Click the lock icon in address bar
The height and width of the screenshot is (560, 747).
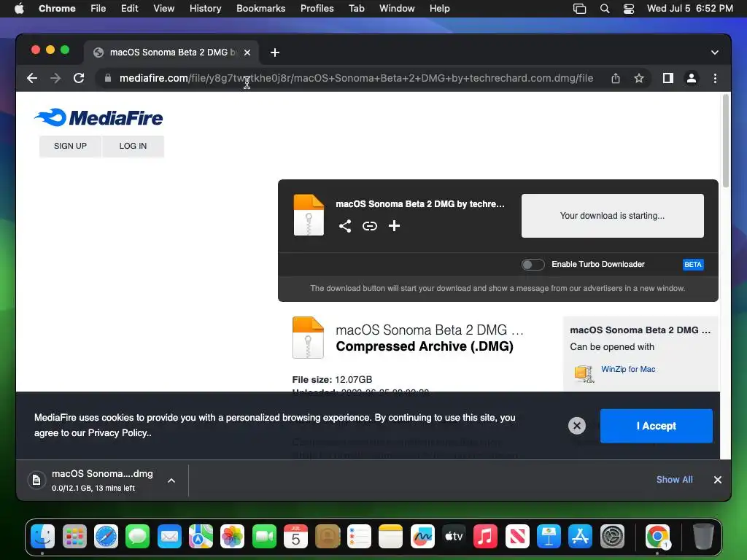pyautogui.click(x=108, y=78)
